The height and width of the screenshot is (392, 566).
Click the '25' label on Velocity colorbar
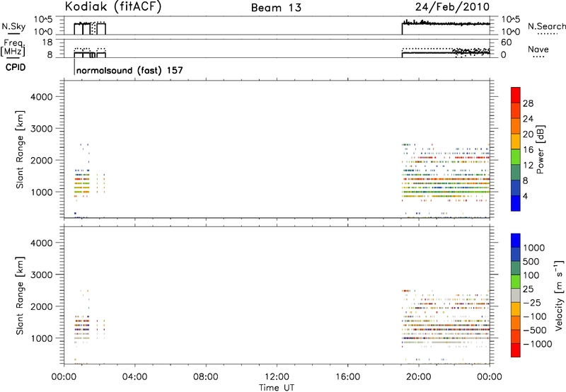coord(529,289)
